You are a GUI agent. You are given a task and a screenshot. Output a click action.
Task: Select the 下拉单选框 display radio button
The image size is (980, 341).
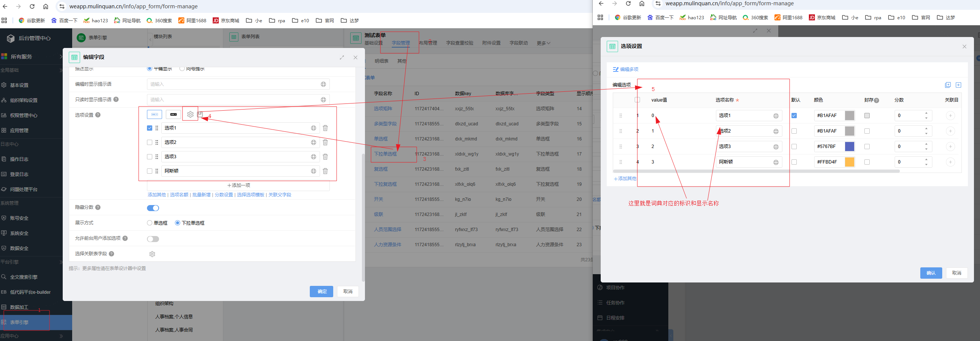177,223
